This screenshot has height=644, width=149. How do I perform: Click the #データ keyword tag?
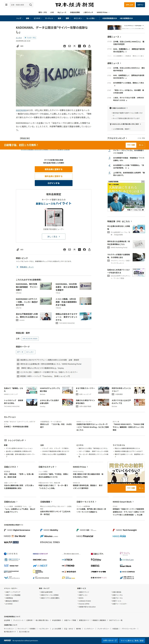pyautogui.click(x=20, y=352)
